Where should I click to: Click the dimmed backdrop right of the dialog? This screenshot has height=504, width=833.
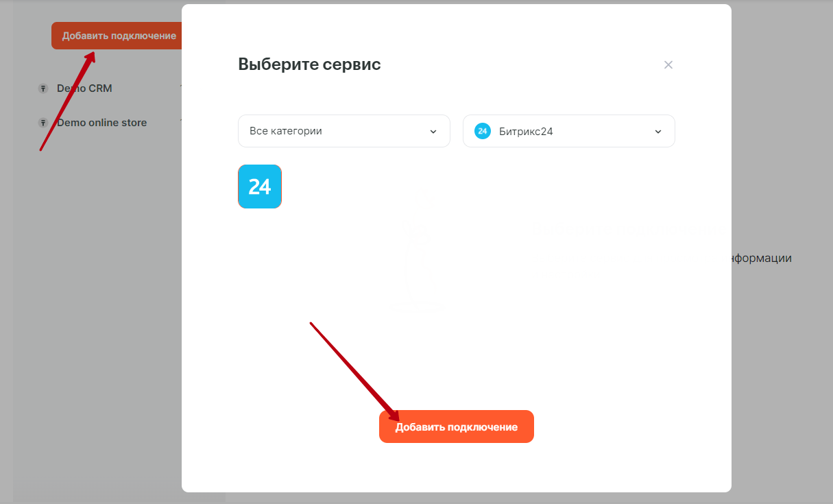[x=782, y=377]
